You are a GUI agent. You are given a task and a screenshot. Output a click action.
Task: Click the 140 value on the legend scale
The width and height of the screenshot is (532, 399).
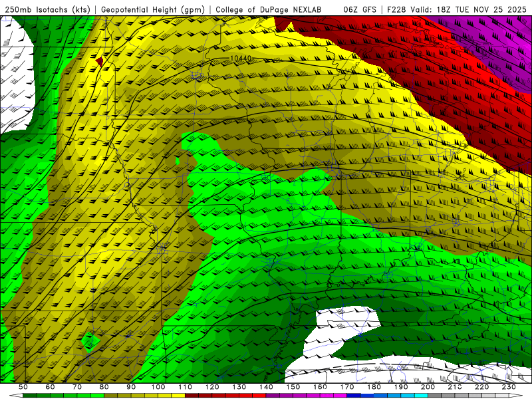pos(266,387)
